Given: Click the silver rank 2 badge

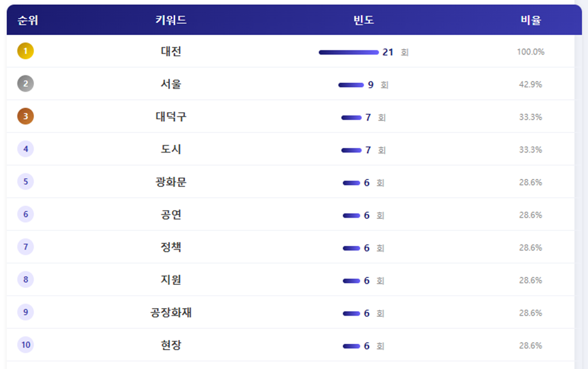Looking at the screenshot, I should [26, 84].
